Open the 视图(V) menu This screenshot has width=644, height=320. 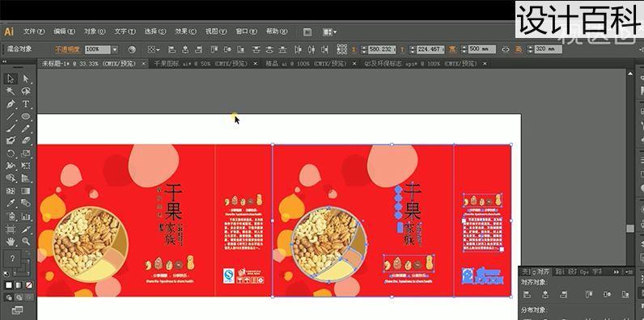[x=216, y=32]
